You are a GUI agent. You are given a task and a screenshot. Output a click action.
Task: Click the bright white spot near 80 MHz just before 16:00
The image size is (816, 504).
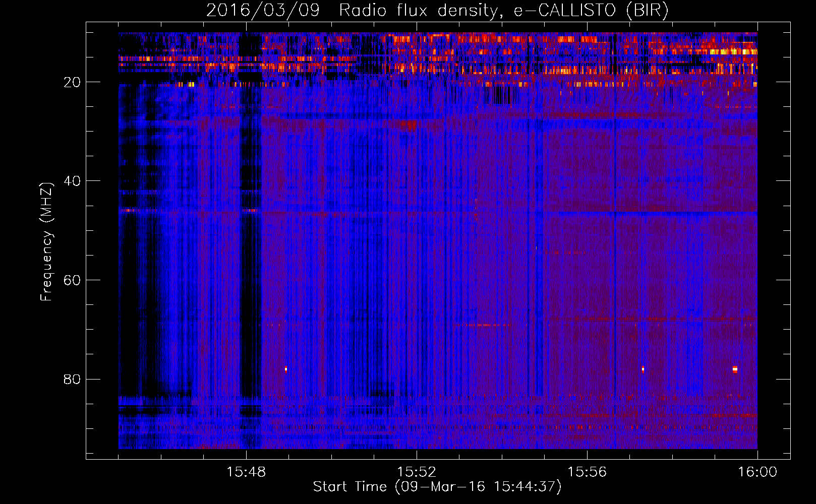coord(735,369)
